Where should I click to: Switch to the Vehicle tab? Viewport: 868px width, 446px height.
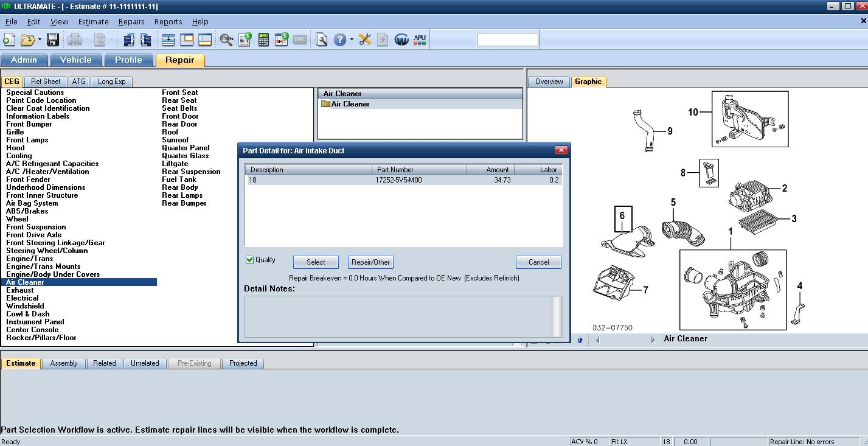75,60
